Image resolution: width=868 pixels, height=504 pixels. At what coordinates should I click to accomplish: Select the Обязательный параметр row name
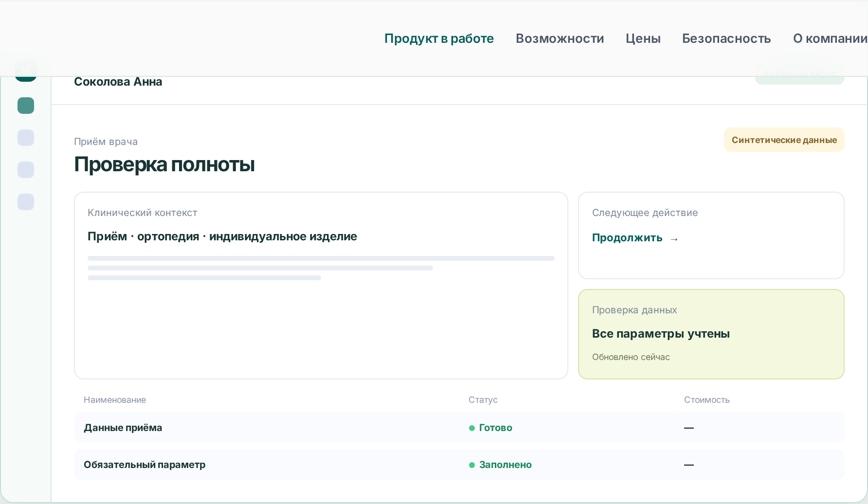pyautogui.click(x=145, y=465)
